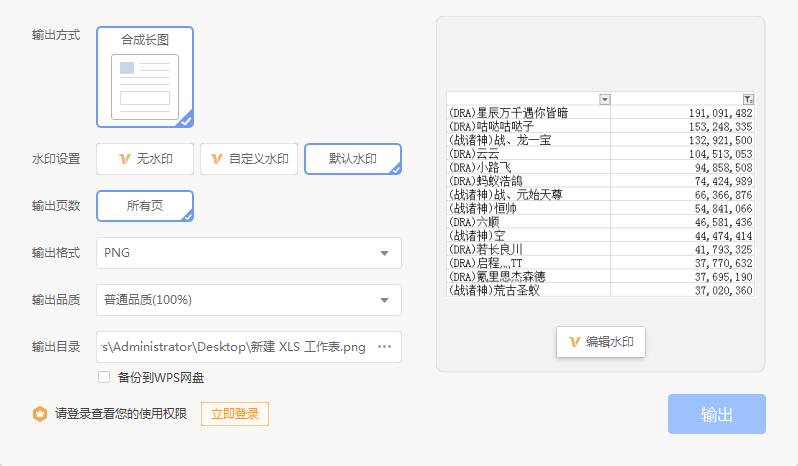Click the value 37,020,360 in preview
This screenshot has width=798, height=466.
(x=724, y=290)
